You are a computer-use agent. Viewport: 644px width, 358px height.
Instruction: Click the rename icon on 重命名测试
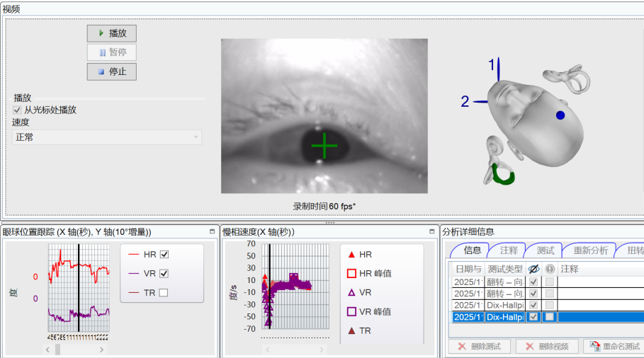594,346
